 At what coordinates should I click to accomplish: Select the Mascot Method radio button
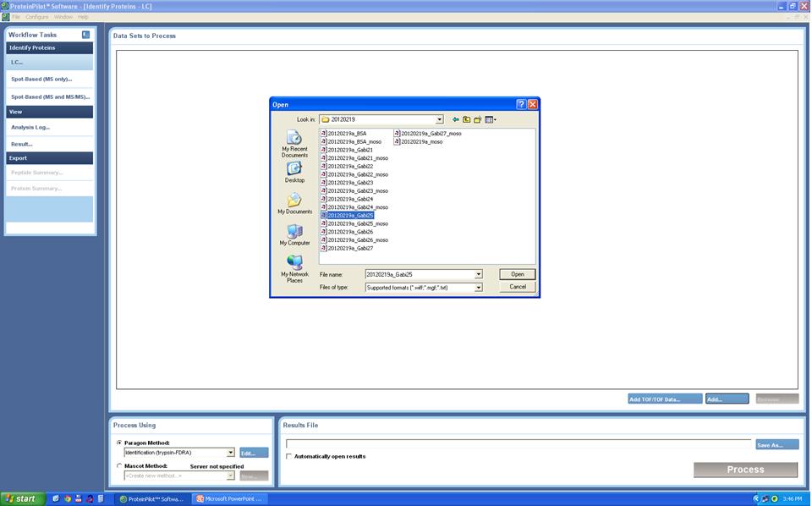[119, 466]
